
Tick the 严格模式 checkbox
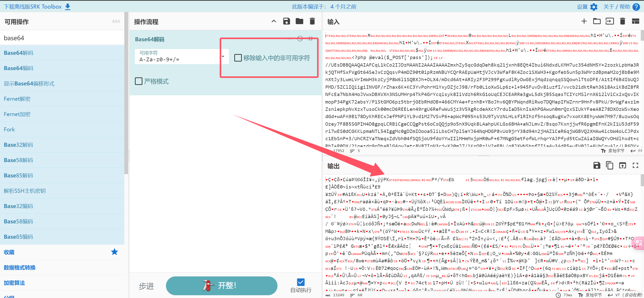tap(139, 81)
